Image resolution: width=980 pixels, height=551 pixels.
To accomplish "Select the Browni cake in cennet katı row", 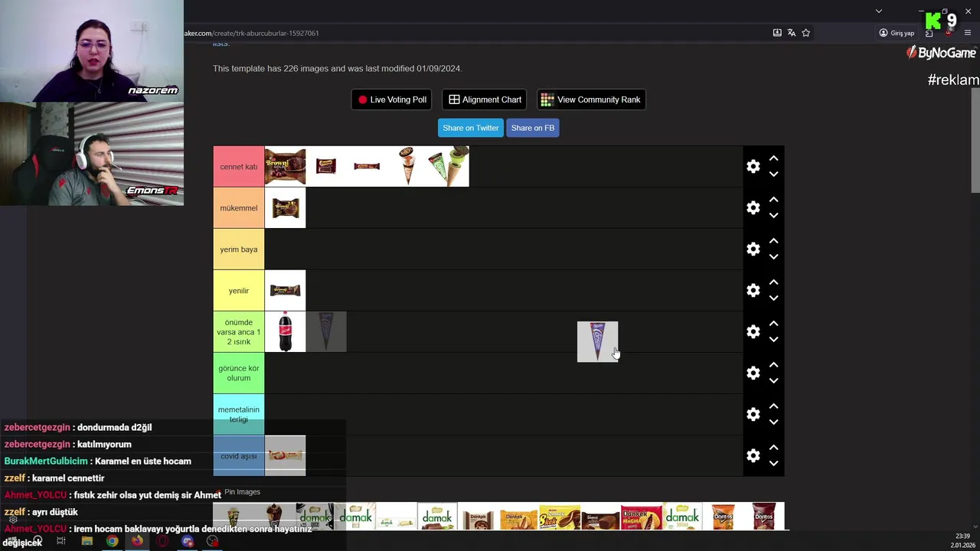I will pos(285,166).
